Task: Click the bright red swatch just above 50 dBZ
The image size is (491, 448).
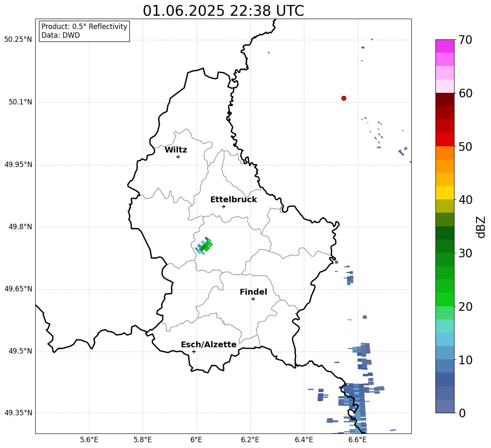Action: [x=445, y=140]
